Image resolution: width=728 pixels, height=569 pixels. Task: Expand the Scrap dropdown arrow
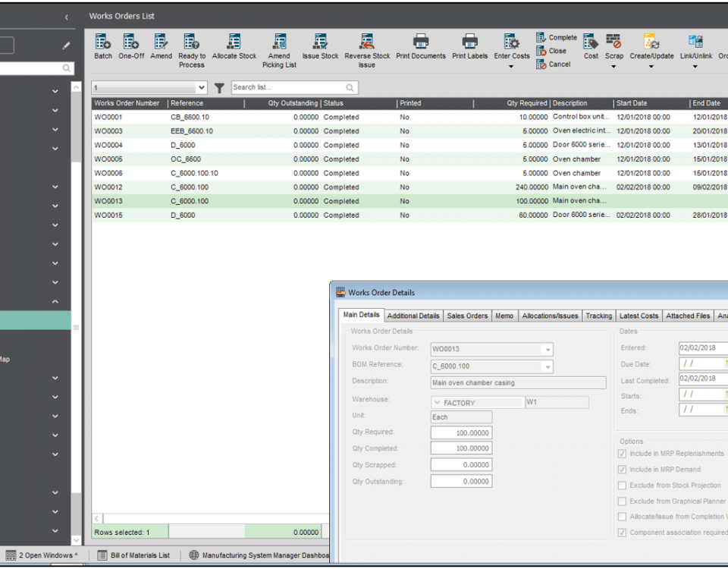pos(613,67)
